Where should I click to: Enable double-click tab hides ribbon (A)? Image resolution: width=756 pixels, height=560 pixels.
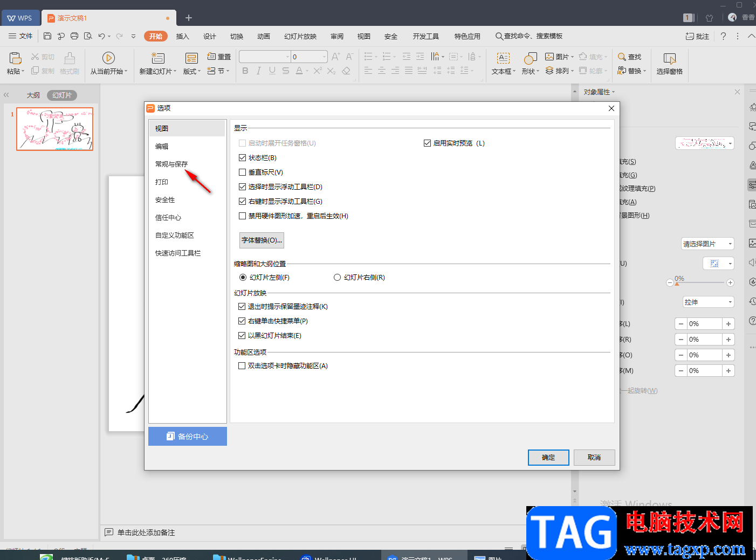242,366
